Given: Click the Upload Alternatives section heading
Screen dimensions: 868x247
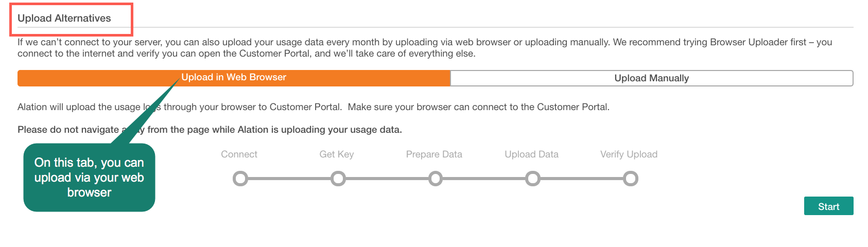Looking at the screenshot, I should 64,19.
